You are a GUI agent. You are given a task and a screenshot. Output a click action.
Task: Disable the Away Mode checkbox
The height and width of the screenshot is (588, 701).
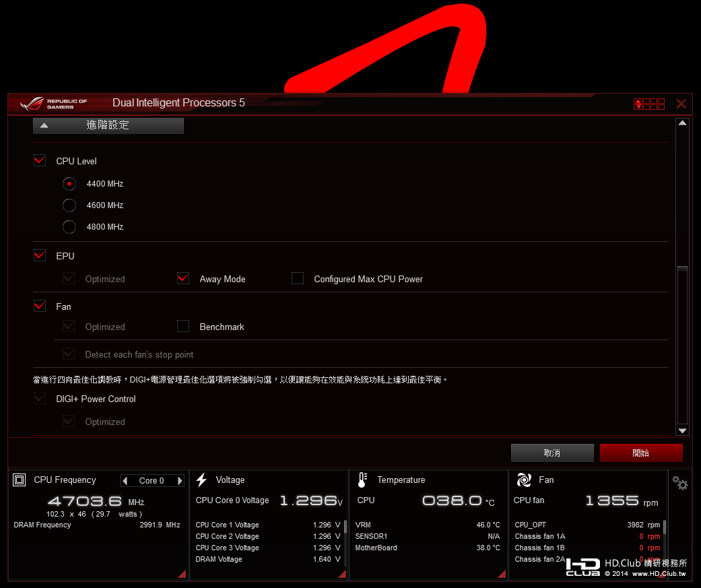click(183, 279)
